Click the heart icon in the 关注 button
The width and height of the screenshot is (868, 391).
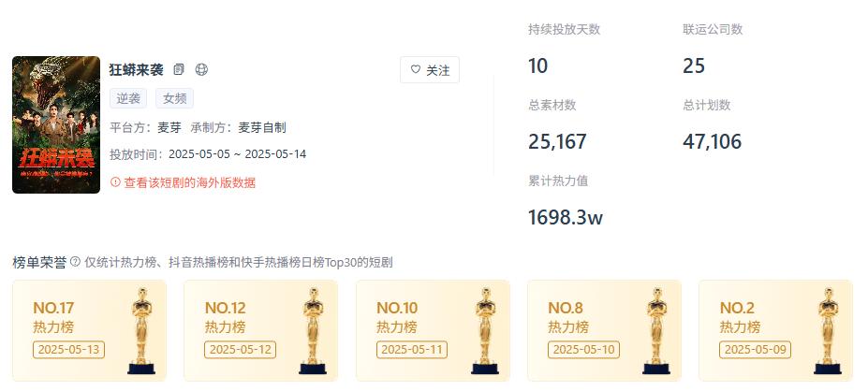coord(416,69)
